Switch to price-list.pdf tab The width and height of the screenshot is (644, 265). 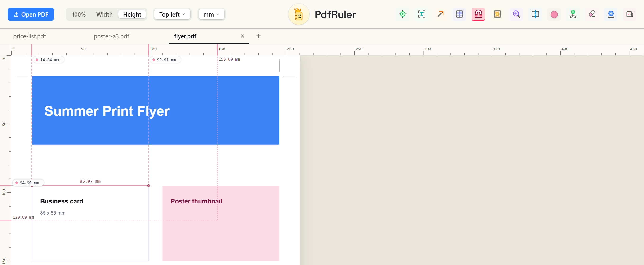pyautogui.click(x=30, y=36)
